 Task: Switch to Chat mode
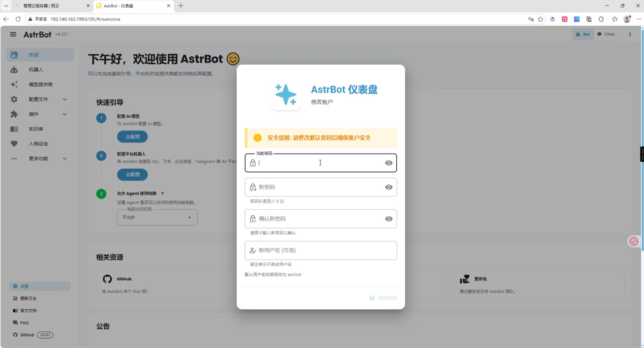pos(606,34)
